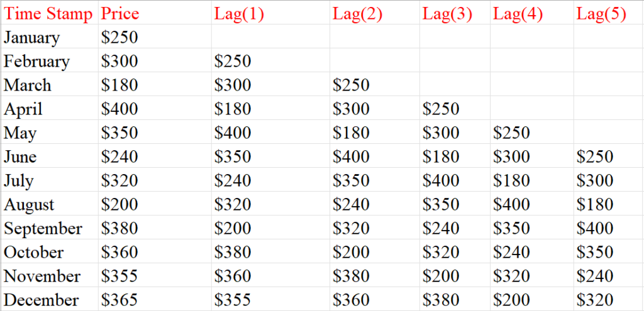Select February's Lag(1) cell
This screenshot has height=311, width=644.
pos(233,62)
